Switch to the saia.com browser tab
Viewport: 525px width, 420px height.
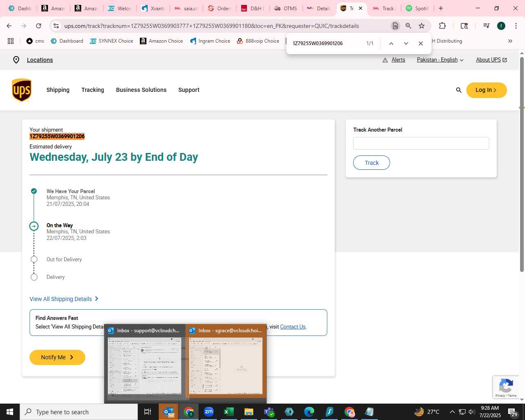click(186, 8)
